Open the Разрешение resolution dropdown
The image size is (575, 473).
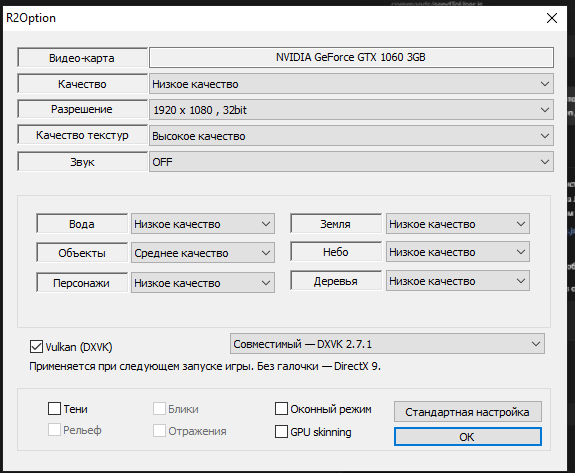[x=351, y=110]
